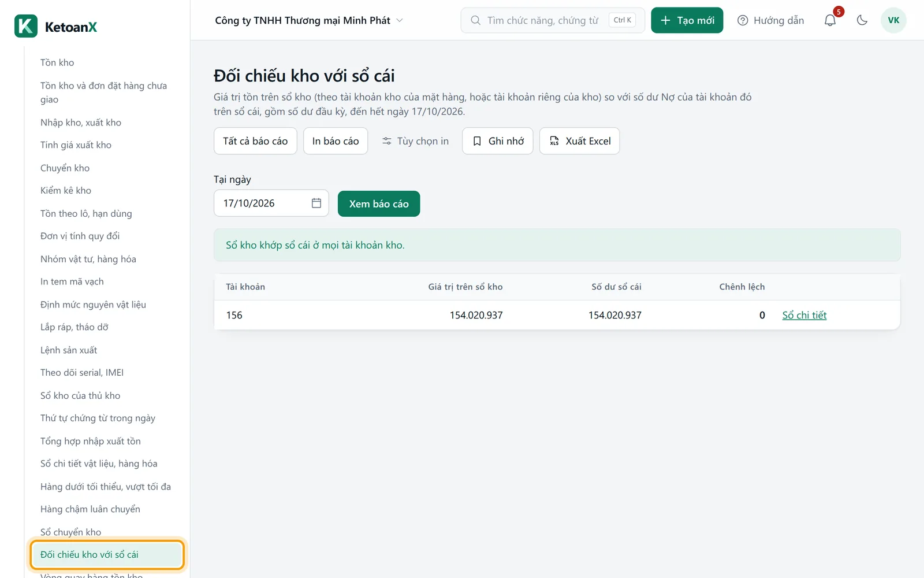This screenshot has width=924, height=578.
Task: Open Hàng chậm luân chuyển
Action: [90, 510]
